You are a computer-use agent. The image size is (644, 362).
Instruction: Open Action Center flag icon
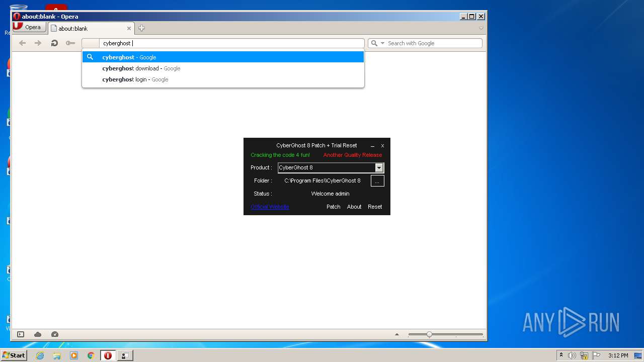point(596,355)
